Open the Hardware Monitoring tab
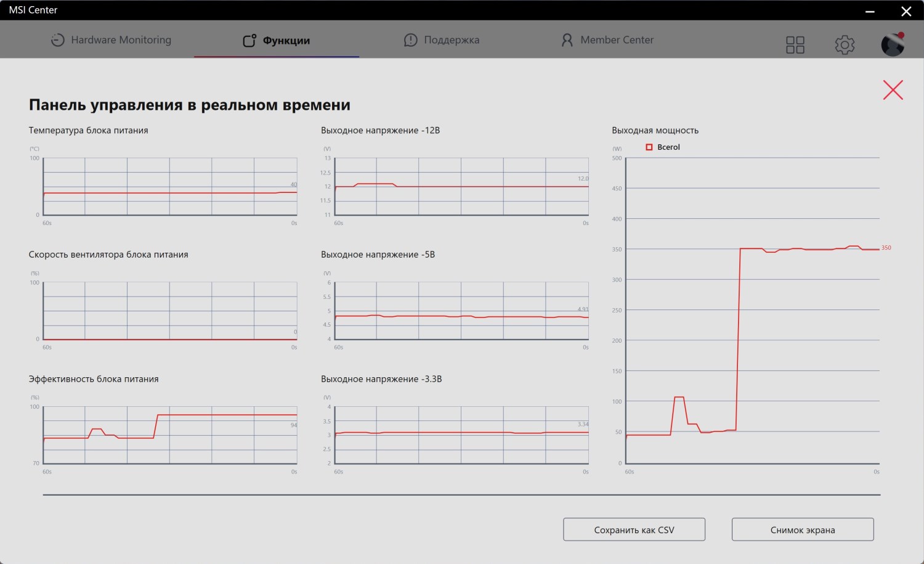This screenshot has height=564, width=924. point(111,40)
